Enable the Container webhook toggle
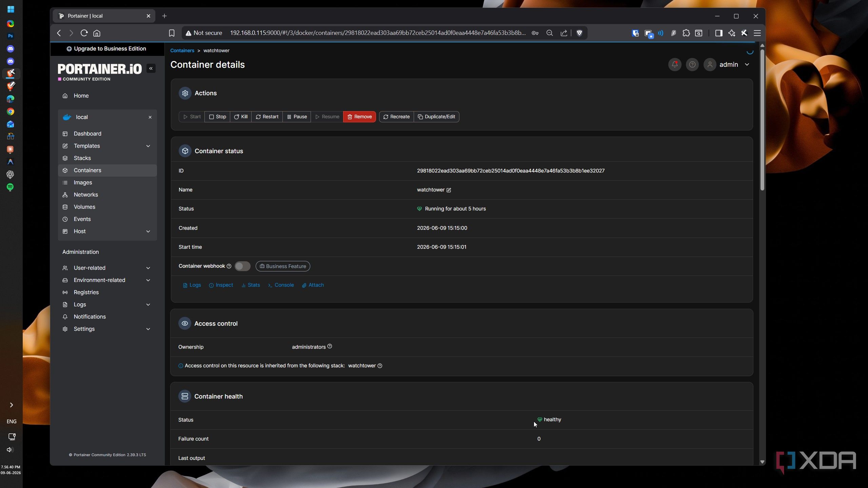This screenshot has width=868, height=488. tap(242, 266)
